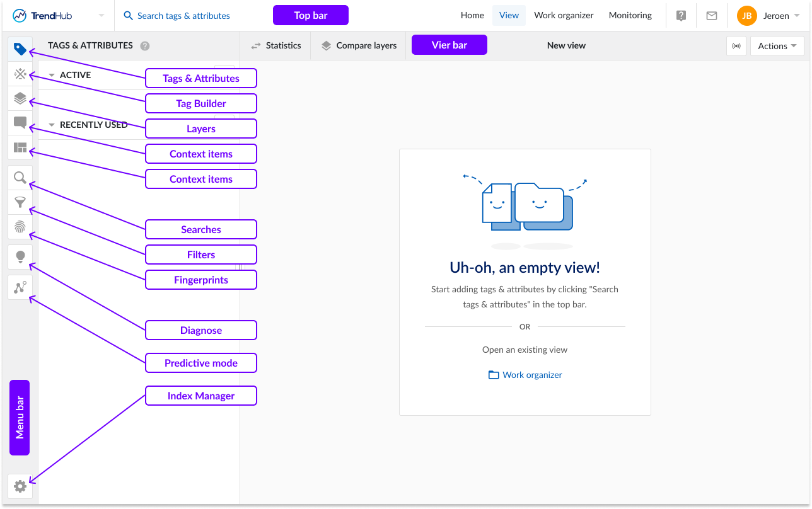The image size is (812, 509).
Task: Open the Tags & Attributes sidebar icon
Action: (x=20, y=49)
